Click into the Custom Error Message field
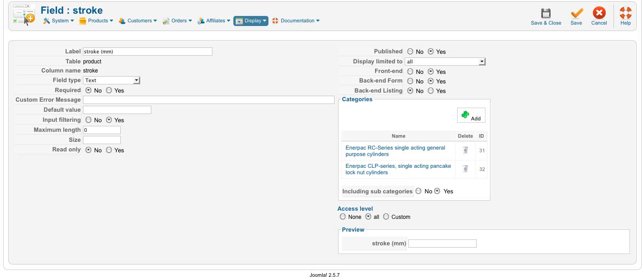This screenshot has height=280, width=644. [x=208, y=100]
